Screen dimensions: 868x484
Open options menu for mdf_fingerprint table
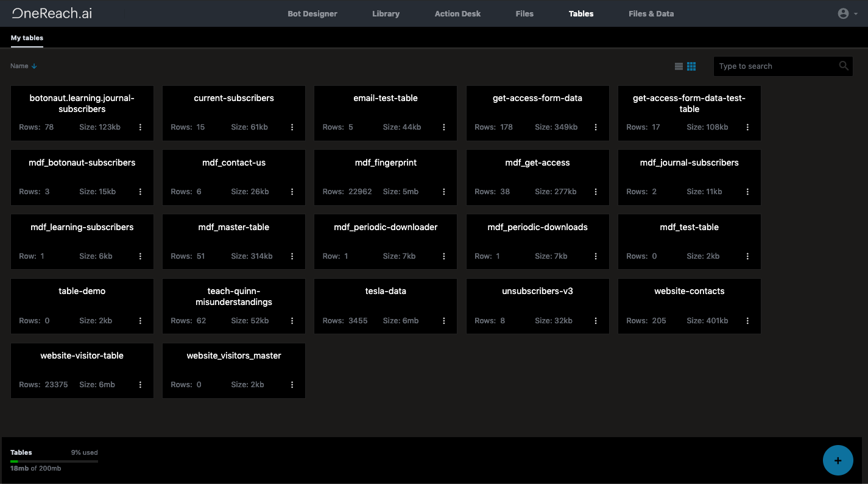pyautogui.click(x=443, y=191)
